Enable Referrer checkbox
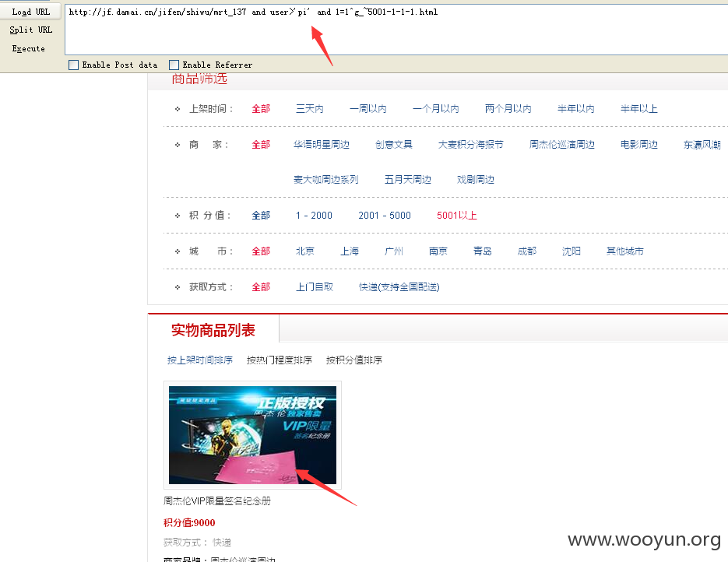This screenshot has height=562, width=728. [x=174, y=65]
